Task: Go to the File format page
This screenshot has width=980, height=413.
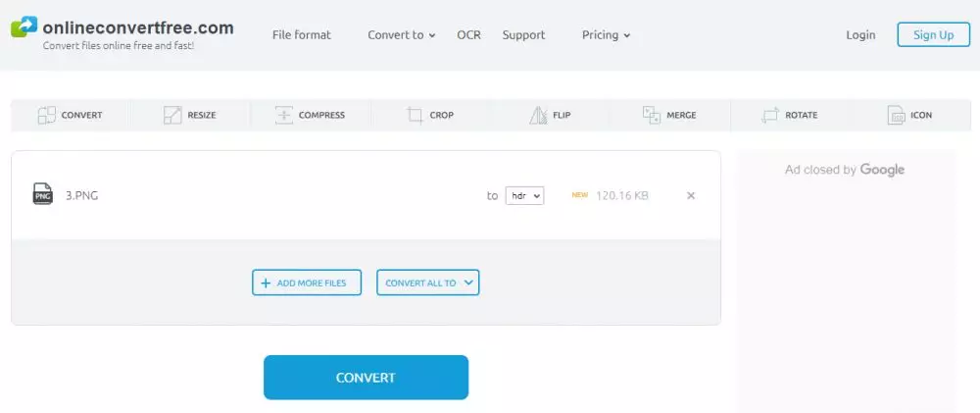Action: (301, 35)
